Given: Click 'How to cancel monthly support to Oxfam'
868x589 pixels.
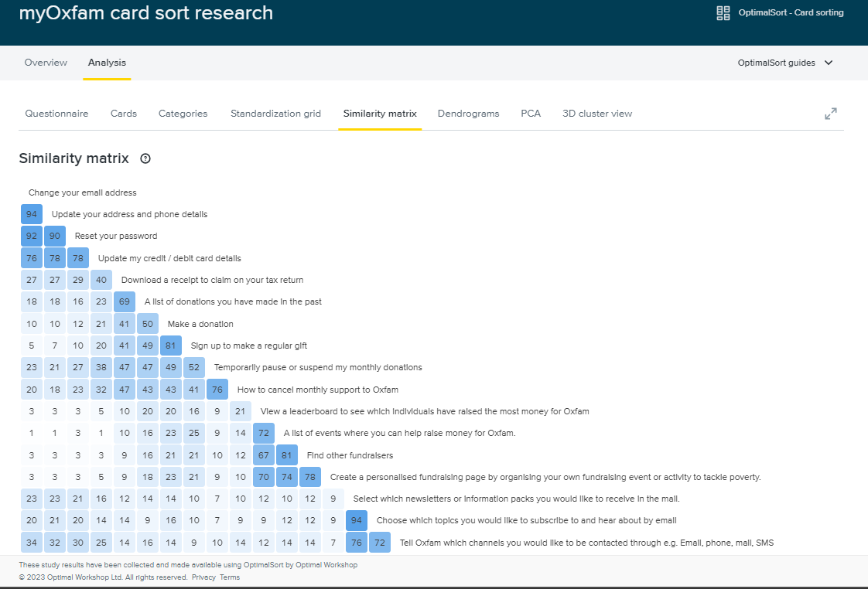Looking at the screenshot, I should [318, 390].
